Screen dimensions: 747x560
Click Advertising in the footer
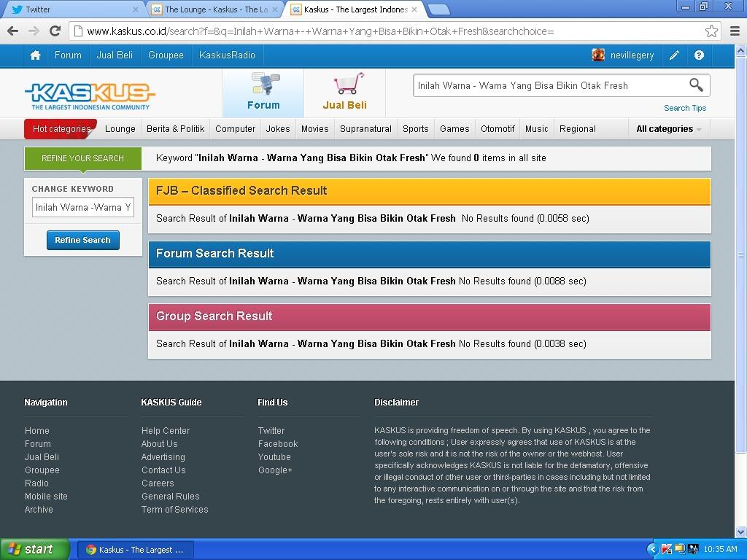pos(163,456)
